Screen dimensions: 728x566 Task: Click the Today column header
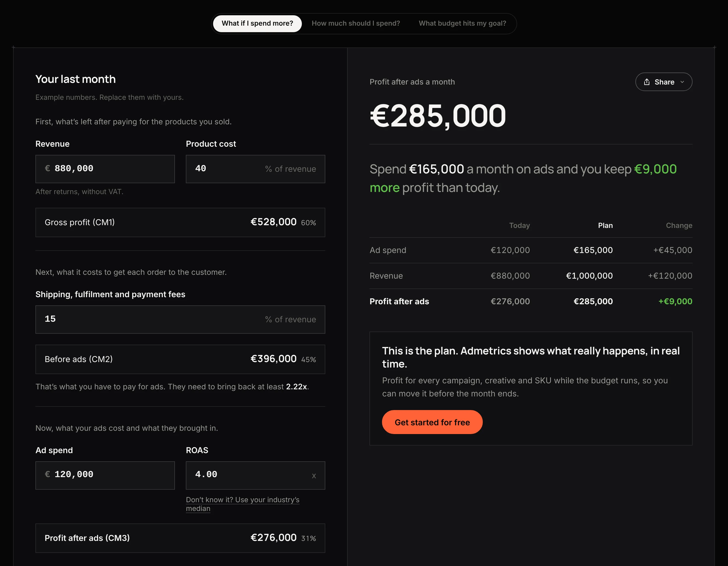pos(519,225)
